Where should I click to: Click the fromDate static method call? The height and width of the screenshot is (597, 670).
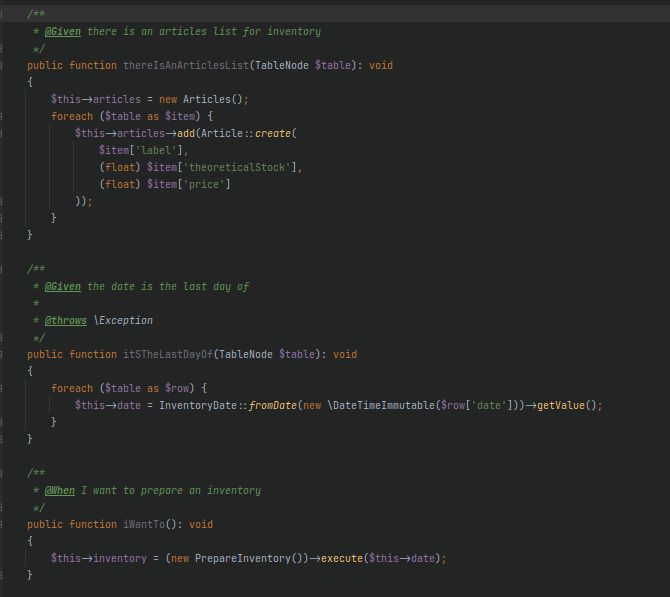(x=273, y=405)
